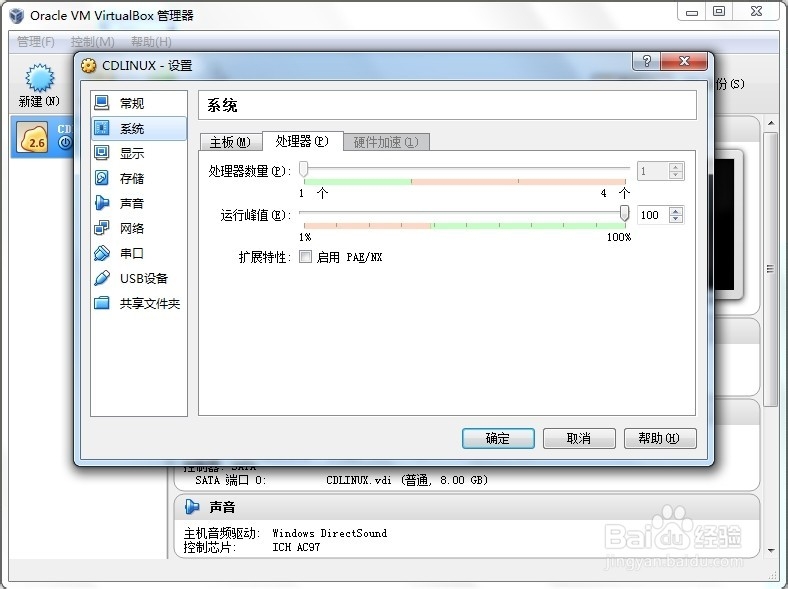788x589 pixels.
Task: Click the 确定 button
Action: click(x=498, y=438)
